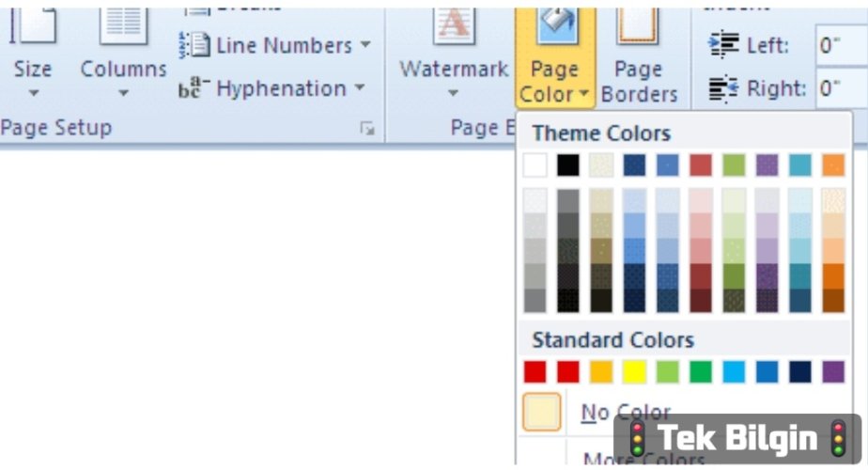Click the Page Borders icon
This screenshot has height=470, width=868.
coord(638,27)
